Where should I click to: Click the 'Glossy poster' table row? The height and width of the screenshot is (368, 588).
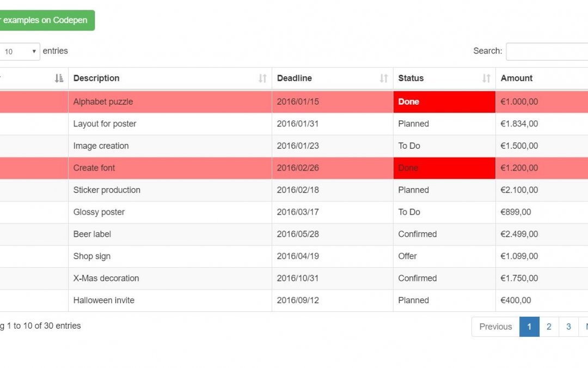163,212
